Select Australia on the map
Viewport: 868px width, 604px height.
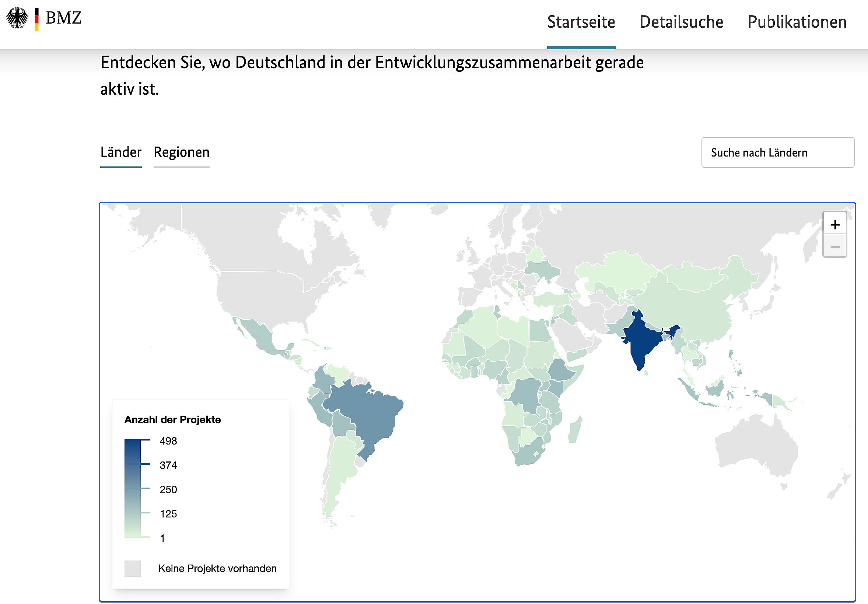(x=756, y=448)
